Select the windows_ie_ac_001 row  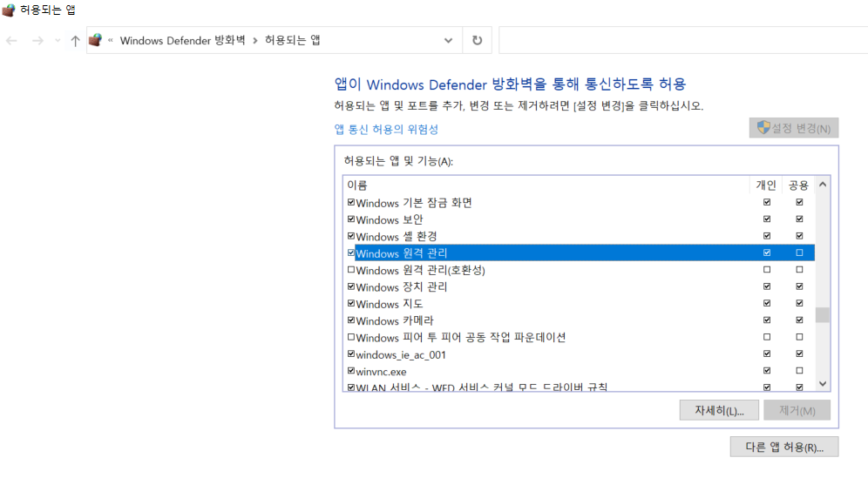579,354
